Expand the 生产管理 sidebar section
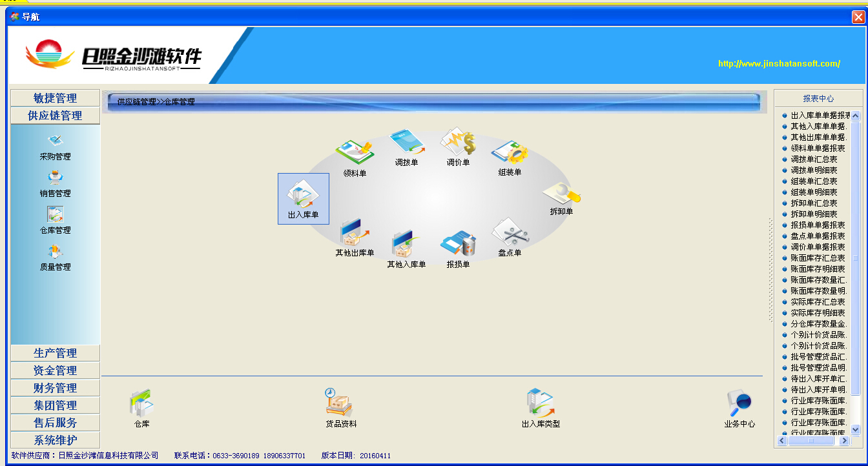The image size is (868, 466). tap(56, 353)
